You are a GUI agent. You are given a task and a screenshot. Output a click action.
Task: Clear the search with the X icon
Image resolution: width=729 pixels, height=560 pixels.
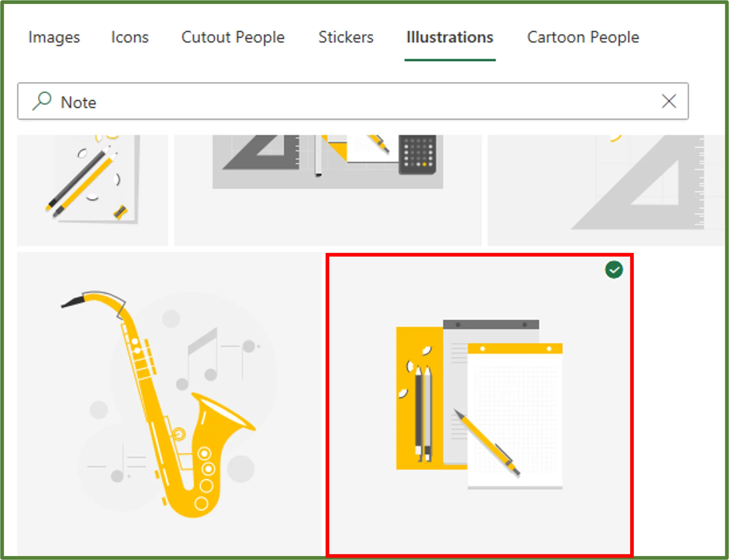click(x=669, y=101)
